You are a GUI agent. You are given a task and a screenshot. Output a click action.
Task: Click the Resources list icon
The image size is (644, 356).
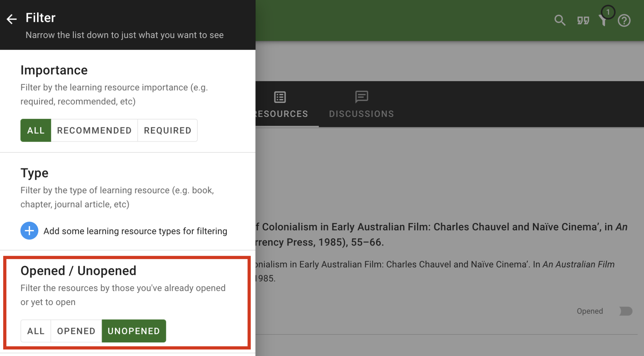280,97
